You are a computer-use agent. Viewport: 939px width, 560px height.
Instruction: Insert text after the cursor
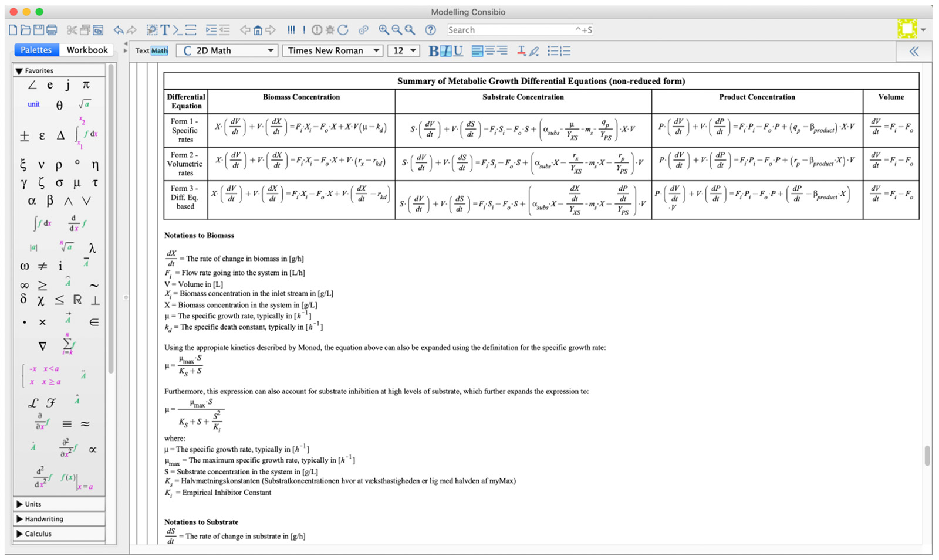click(164, 29)
